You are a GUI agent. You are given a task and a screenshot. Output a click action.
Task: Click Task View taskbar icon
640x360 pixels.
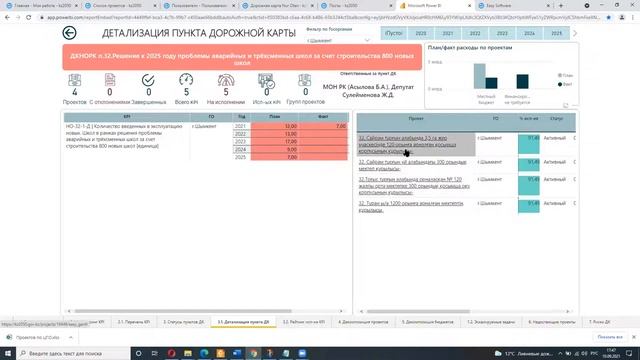click(x=154, y=353)
